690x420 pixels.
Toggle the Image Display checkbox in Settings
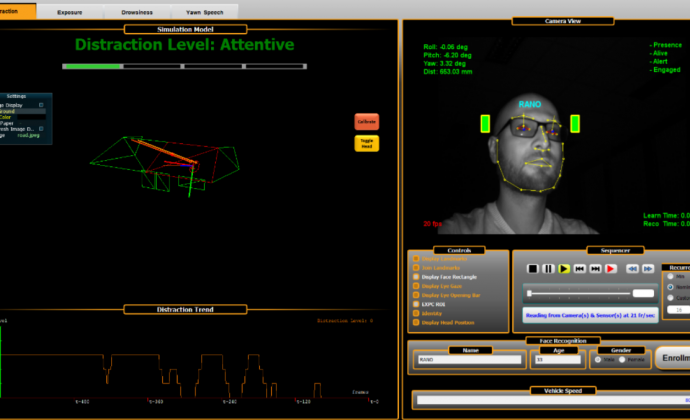click(41, 105)
